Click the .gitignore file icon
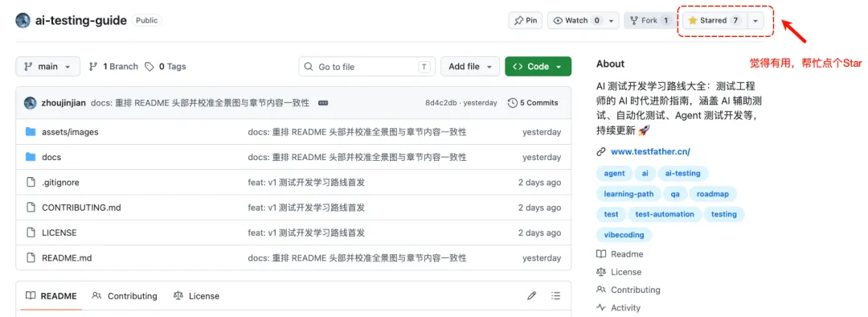The height and width of the screenshot is (317, 868). point(31,183)
